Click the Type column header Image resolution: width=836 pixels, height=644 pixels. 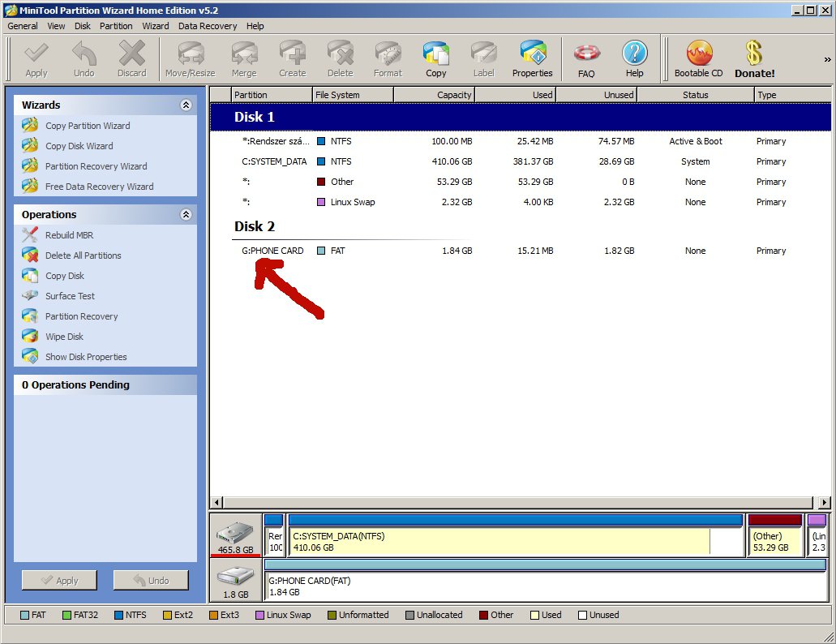tap(792, 95)
